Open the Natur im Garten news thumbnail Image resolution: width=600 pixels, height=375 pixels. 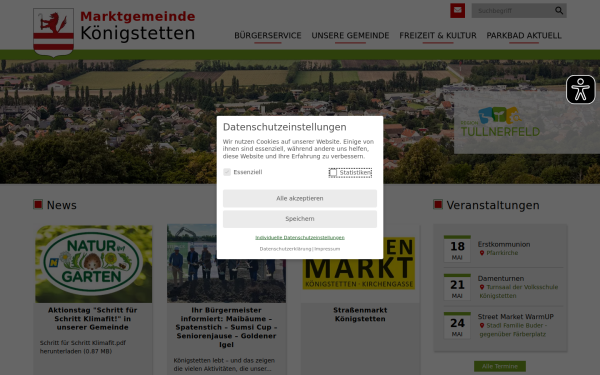click(x=93, y=264)
